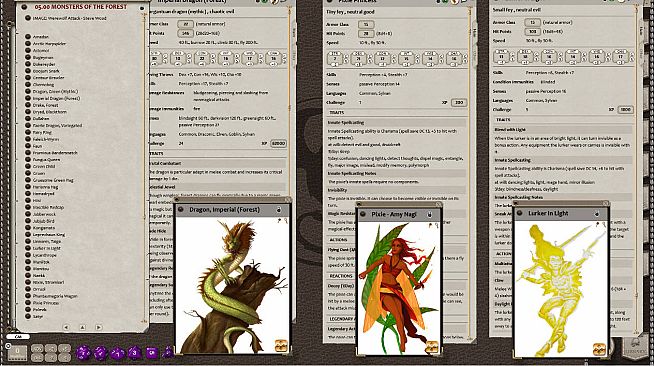Go up to story index arrow
Screen dimensions: 654x366
[x=82, y=328]
